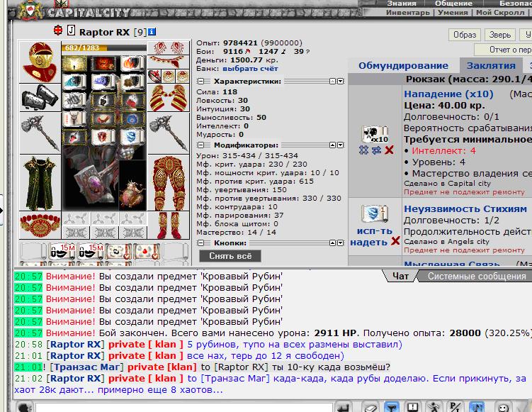Delete Нападение scroll with red X

point(389,150)
